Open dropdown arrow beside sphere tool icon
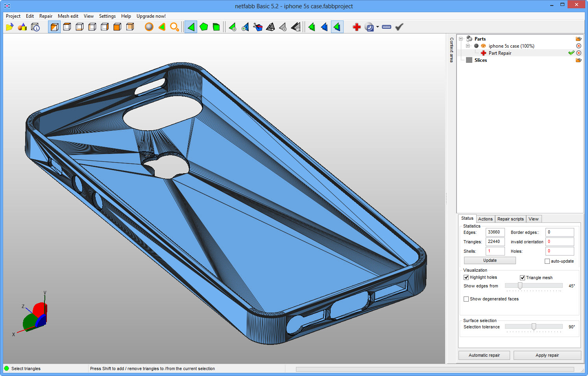 tap(377, 27)
